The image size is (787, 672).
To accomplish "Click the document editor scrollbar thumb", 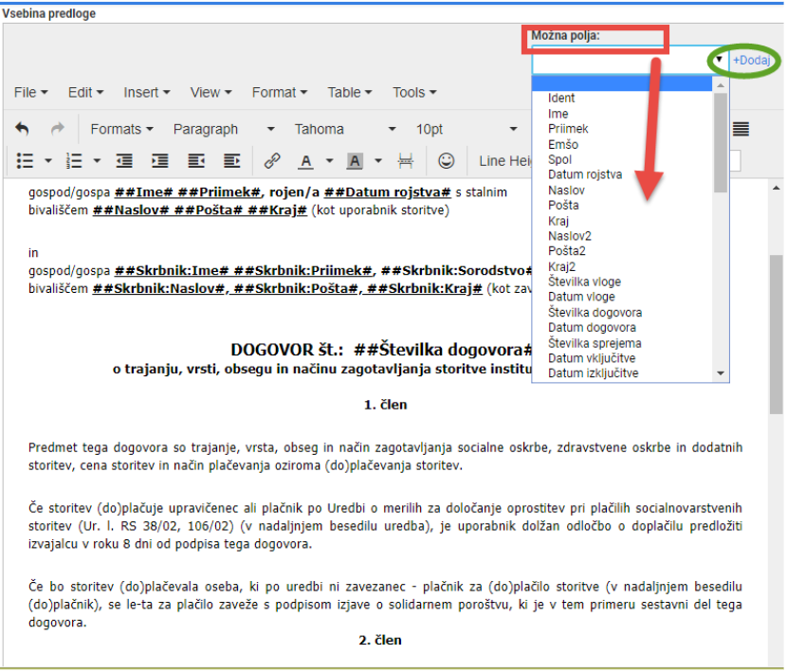I will [x=777, y=335].
